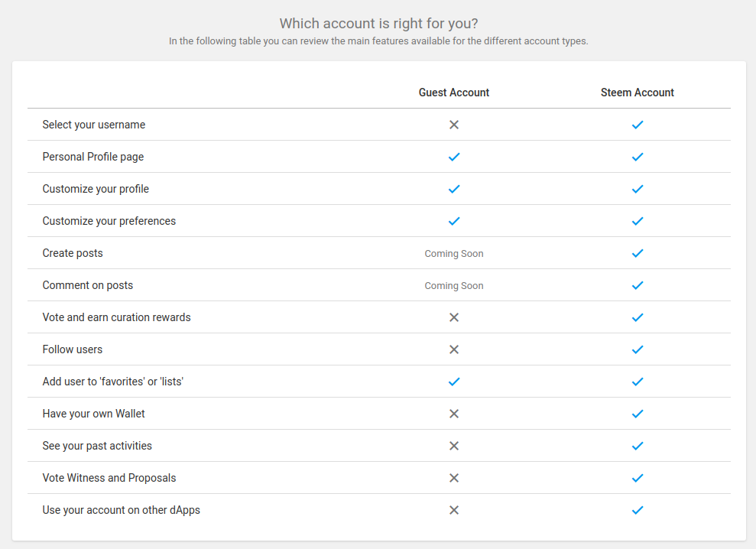The width and height of the screenshot is (756, 549).
Task: Select the checkmark for Have your own Wallet
Action: 638,414
